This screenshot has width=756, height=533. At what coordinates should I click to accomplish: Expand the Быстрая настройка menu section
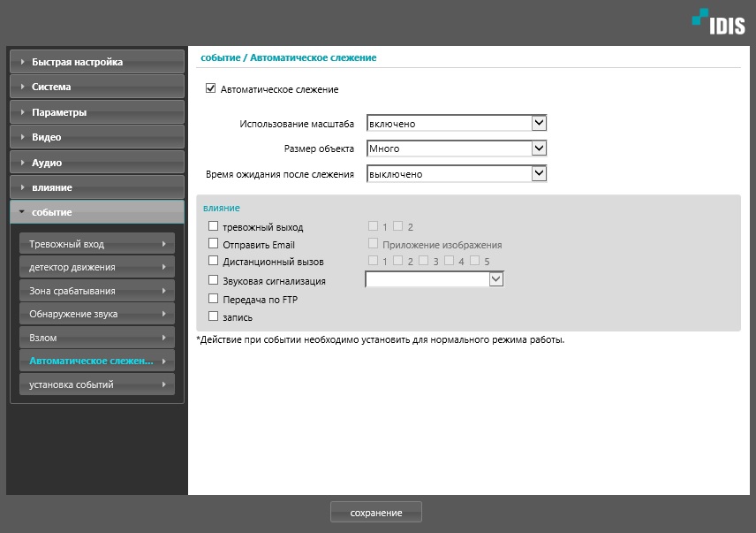point(97,62)
